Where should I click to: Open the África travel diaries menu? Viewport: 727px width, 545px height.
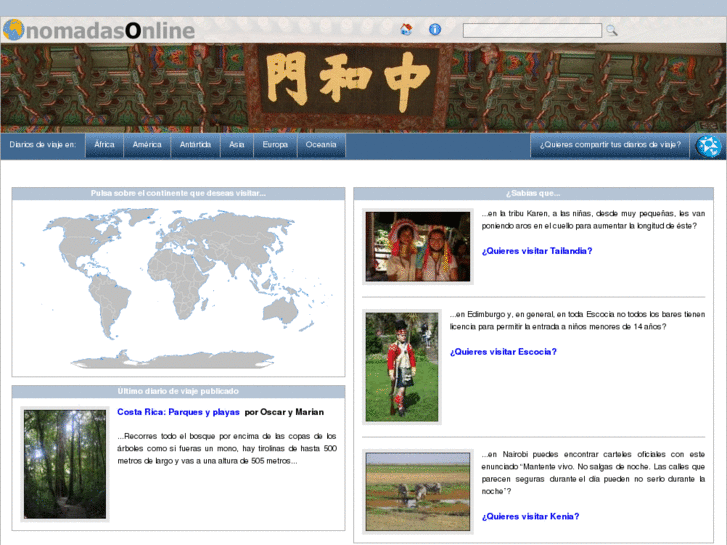coord(104,145)
